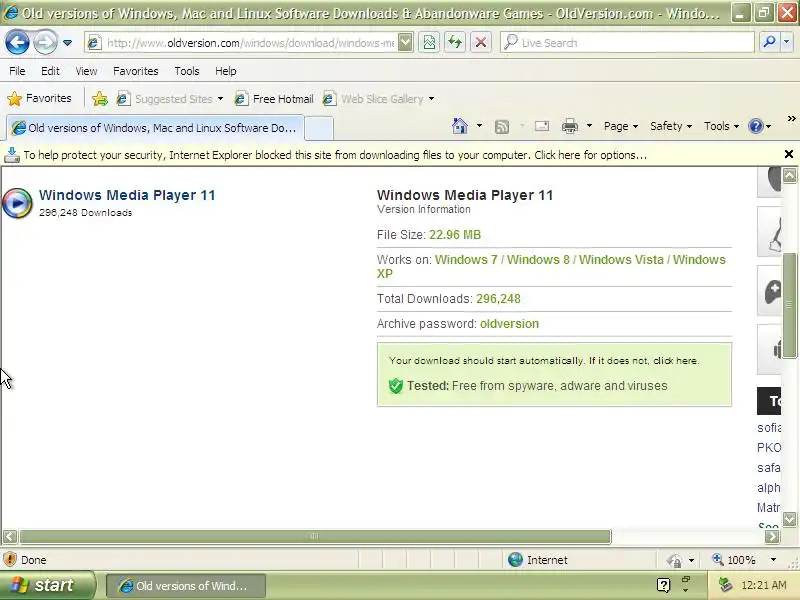Click the Forward arrow navigation button
This screenshot has width=800, height=600.
(45, 42)
